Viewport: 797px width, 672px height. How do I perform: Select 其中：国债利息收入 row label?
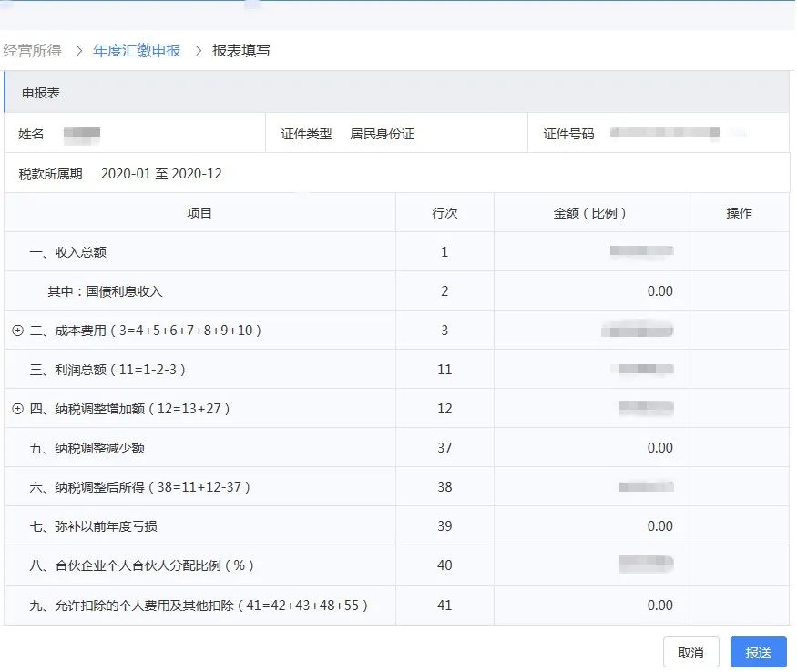point(106,291)
